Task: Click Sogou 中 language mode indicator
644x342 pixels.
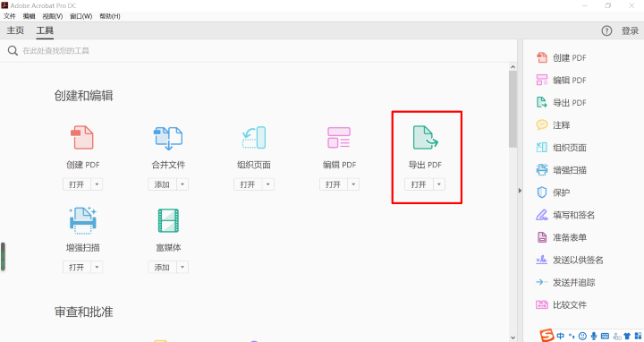Action: 560,336
